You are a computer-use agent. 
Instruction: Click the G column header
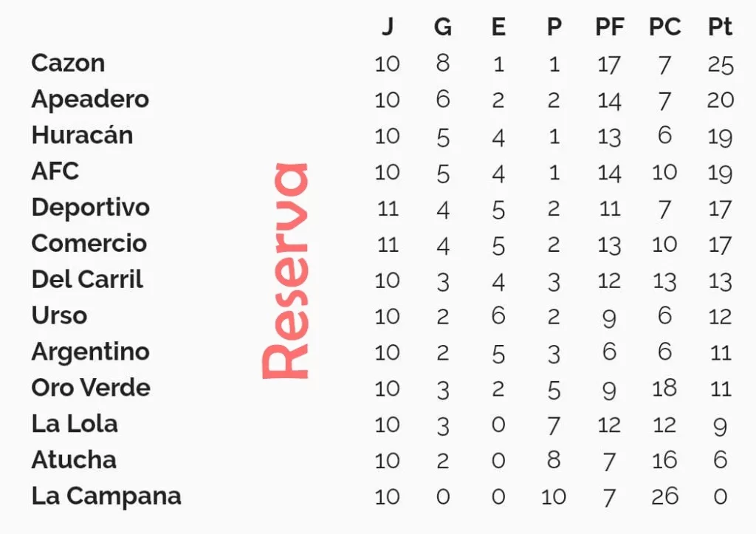pyautogui.click(x=443, y=27)
